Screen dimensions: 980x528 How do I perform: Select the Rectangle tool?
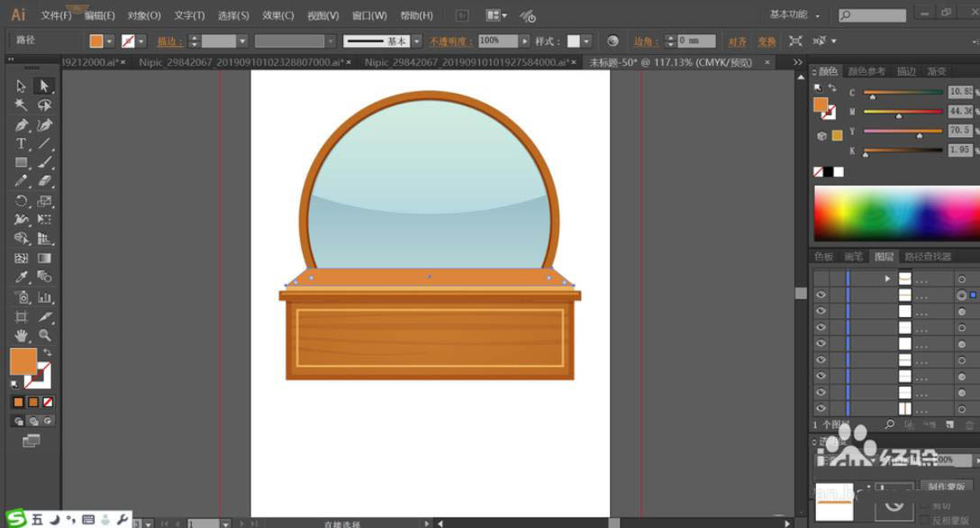click(x=21, y=162)
